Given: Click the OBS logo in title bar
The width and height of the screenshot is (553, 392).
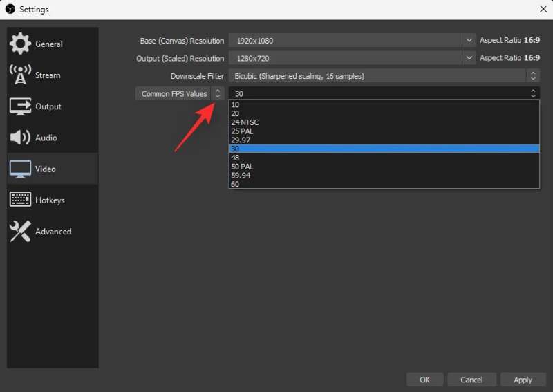Looking at the screenshot, I should tap(10, 9).
